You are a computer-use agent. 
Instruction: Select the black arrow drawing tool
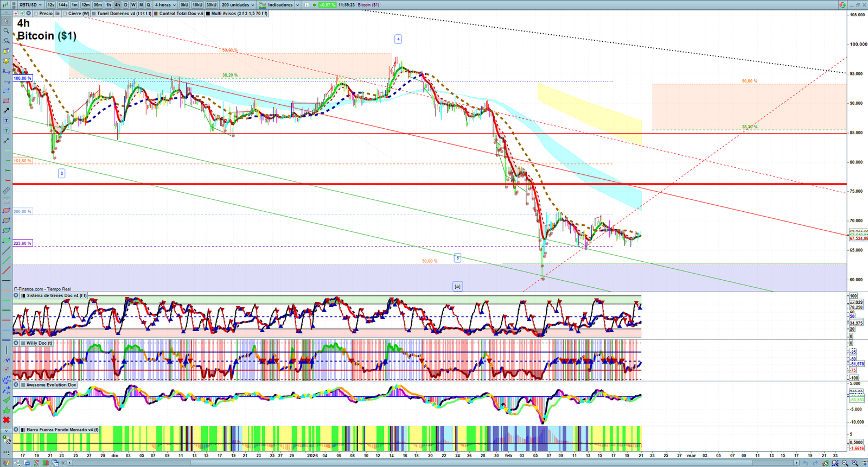click(x=6, y=111)
